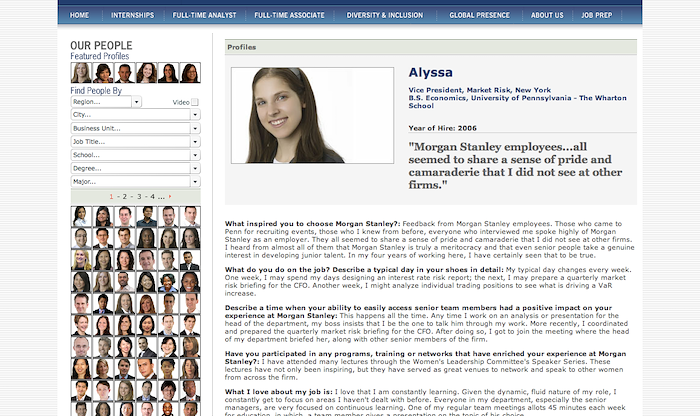This screenshot has height=416, width=700.
Task: Click 'What I love about my job is:' heading
Action: pos(279,391)
